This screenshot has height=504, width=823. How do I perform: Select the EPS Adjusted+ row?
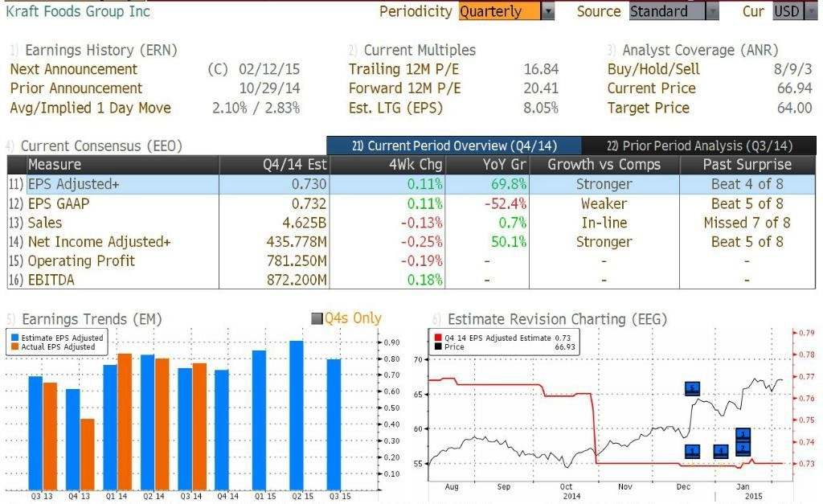coord(411,184)
